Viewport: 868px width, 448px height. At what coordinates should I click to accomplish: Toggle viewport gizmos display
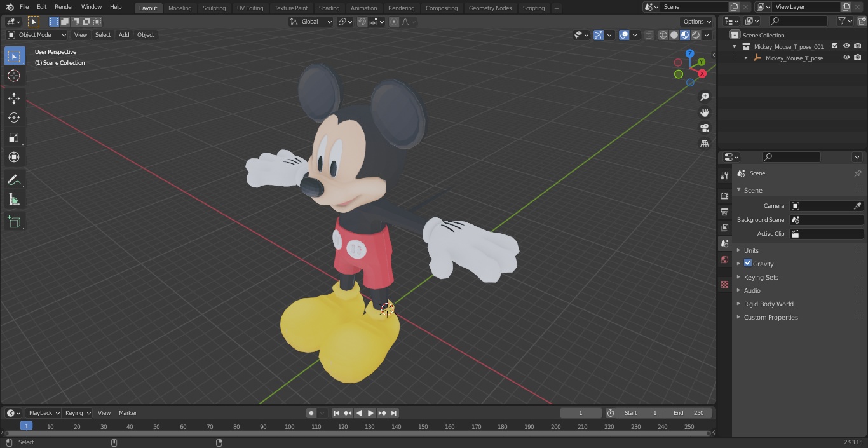[599, 35]
